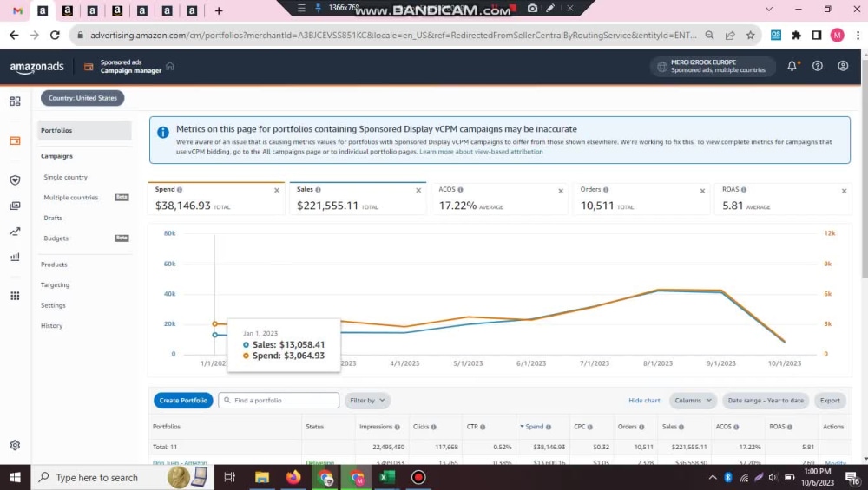Click the Spend info icon in metric card
Image resolution: width=868 pixels, height=490 pixels.
180,190
